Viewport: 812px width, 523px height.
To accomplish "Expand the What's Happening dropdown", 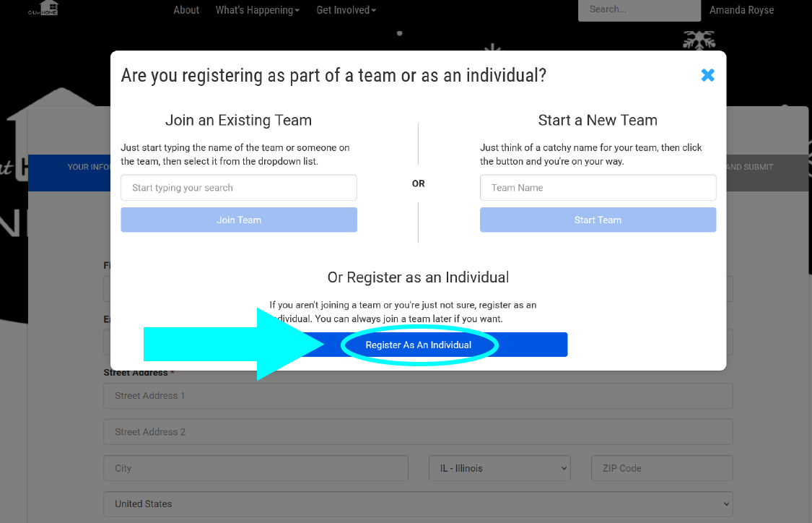I will tap(258, 10).
